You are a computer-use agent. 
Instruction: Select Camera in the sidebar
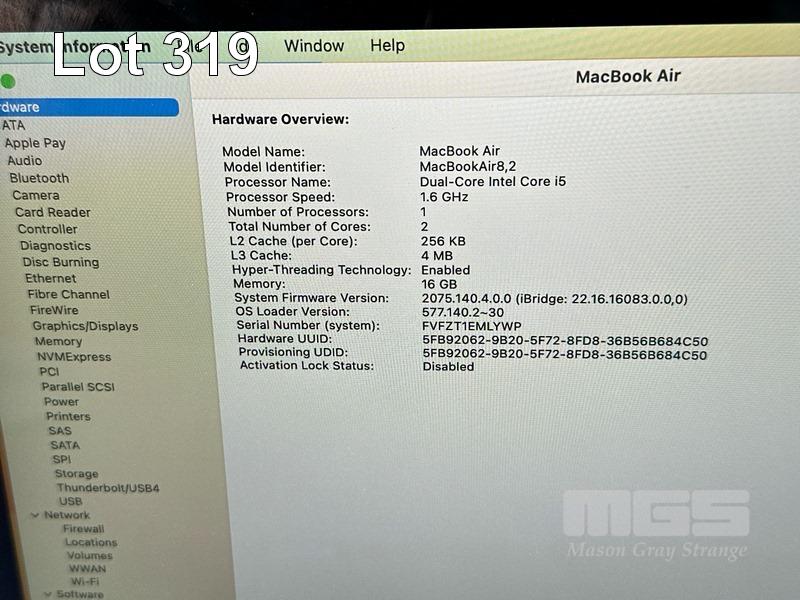point(35,195)
